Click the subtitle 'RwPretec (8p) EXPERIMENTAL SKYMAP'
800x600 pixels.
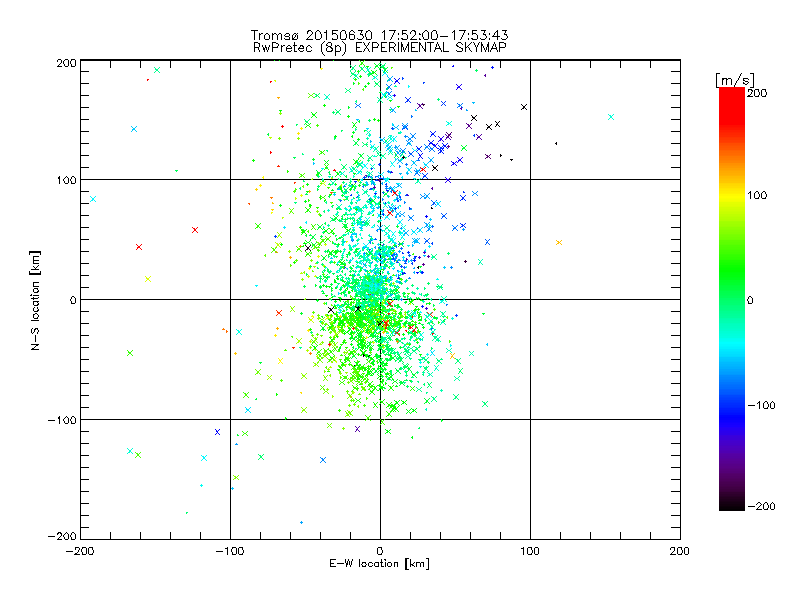point(379,47)
